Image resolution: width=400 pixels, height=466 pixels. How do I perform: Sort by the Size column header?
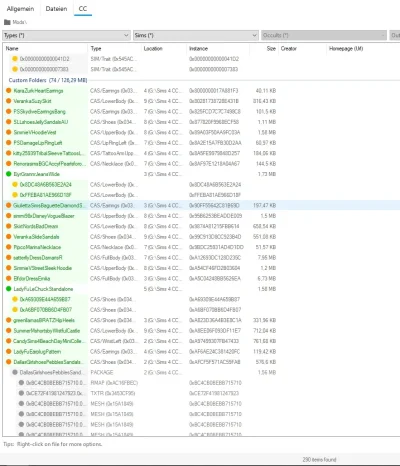pos(271,48)
